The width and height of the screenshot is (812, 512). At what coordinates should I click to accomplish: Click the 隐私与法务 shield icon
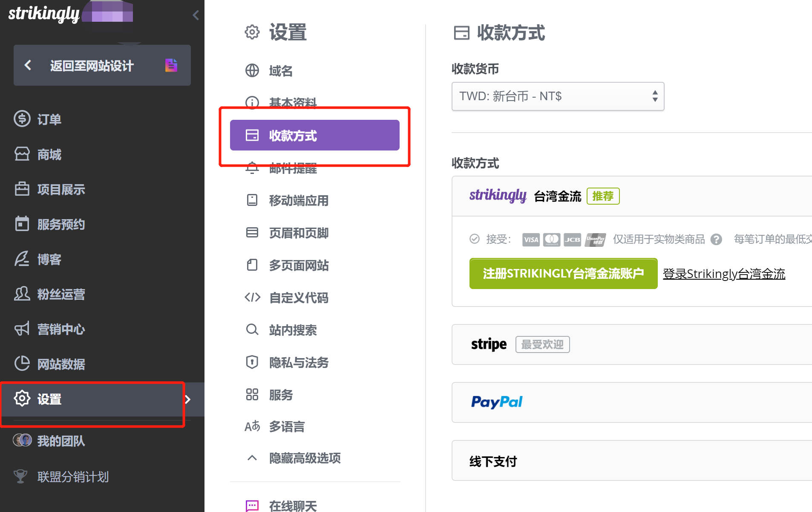[x=252, y=362]
